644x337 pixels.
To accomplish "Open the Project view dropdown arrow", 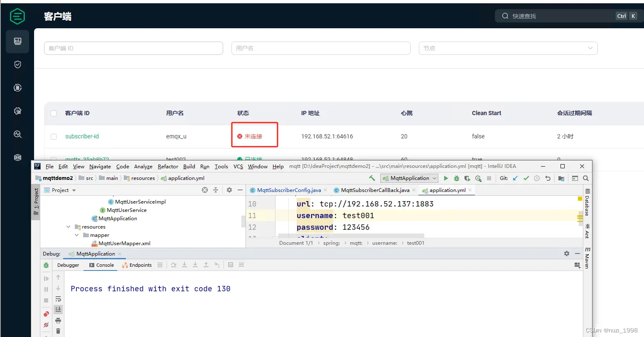I will pos(74,190).
